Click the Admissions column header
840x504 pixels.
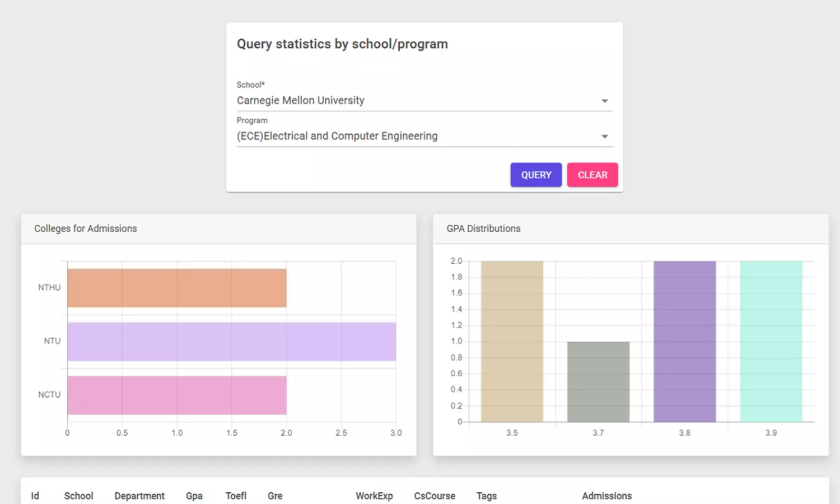pos(606,496)
